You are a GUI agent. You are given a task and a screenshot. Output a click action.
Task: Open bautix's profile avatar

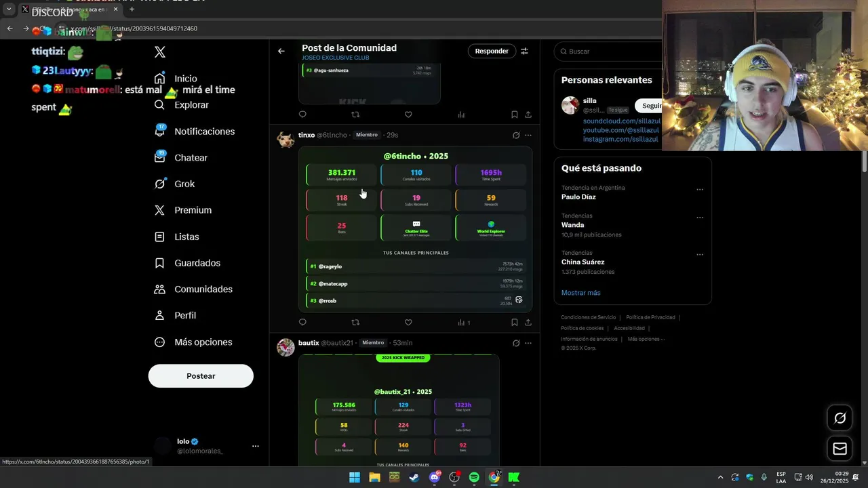pyautogui.click(x=285, y=347)
